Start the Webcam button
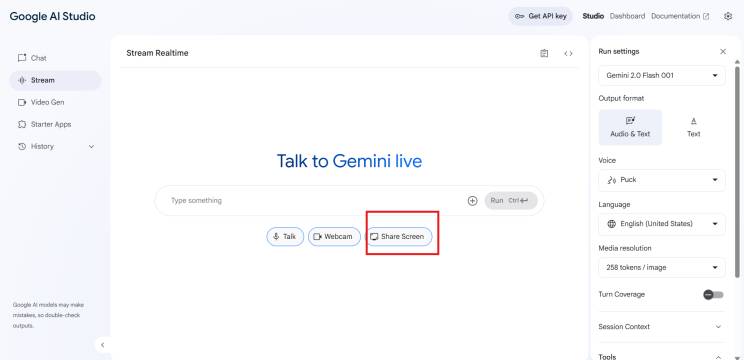 click(334, 237)
